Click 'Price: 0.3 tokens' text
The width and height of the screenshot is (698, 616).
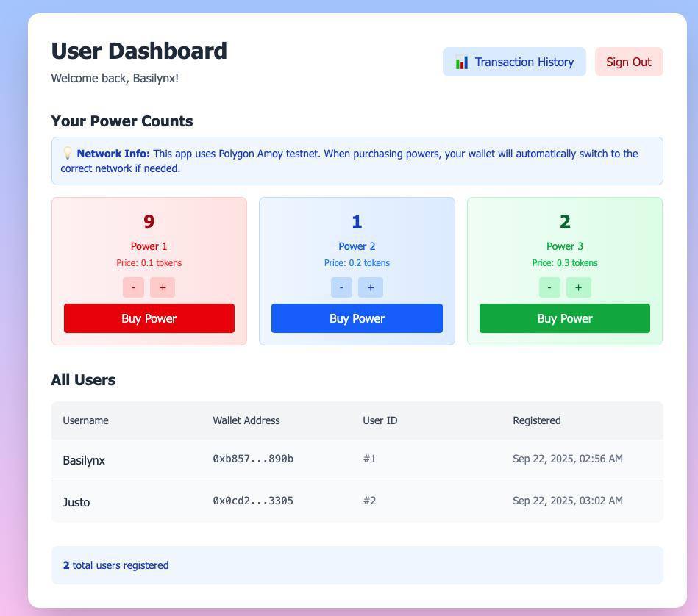coord(565,263)
